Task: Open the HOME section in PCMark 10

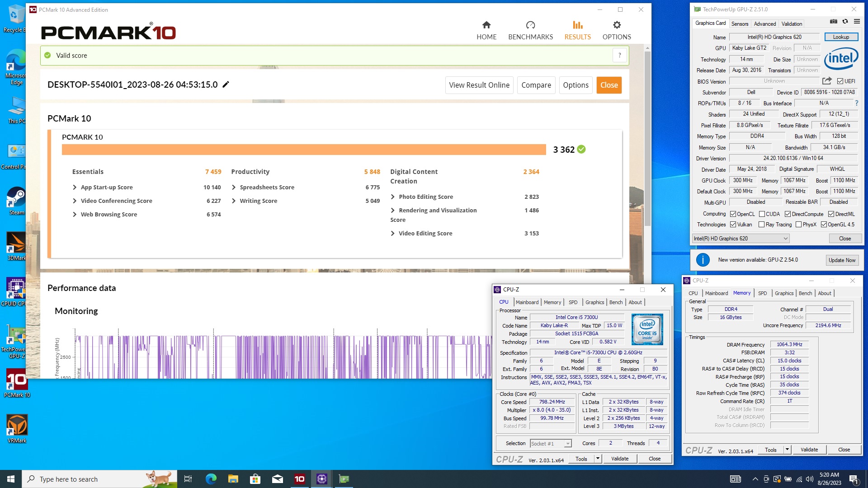Action: click(486, 30)
